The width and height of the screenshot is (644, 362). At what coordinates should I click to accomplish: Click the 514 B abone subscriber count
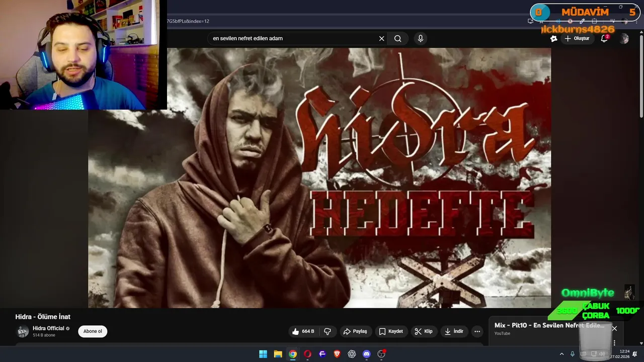[44, 335]
